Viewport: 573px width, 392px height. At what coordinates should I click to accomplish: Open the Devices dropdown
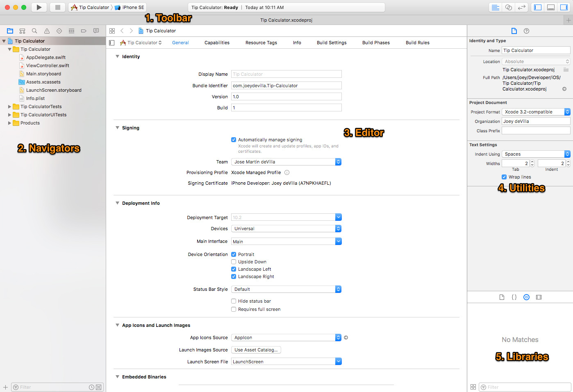pos(286,229)
